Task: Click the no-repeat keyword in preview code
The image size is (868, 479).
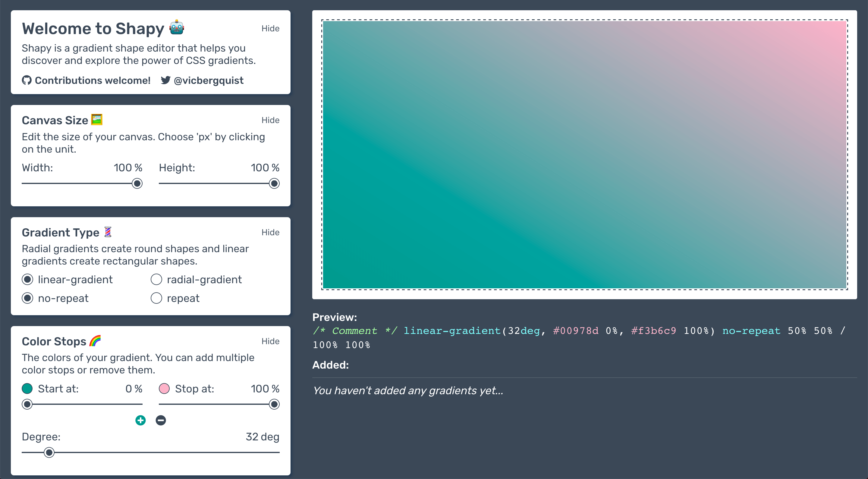Action: click(x=751, y=331)
